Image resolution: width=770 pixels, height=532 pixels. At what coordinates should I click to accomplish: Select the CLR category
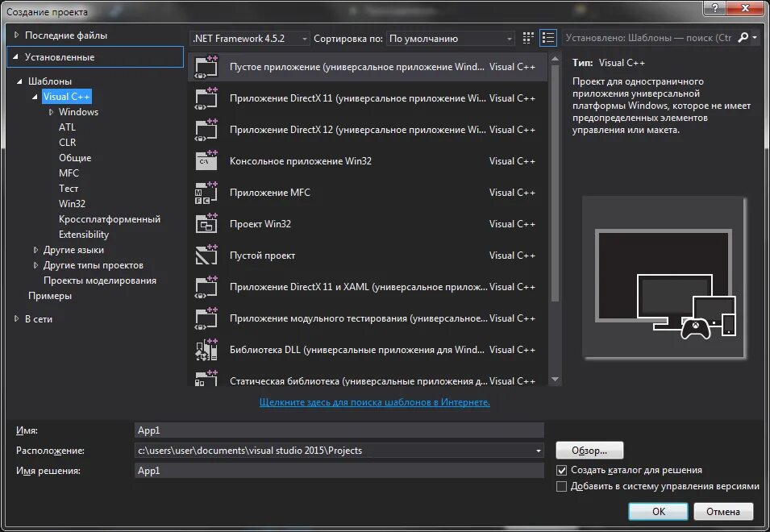[67, 143]
